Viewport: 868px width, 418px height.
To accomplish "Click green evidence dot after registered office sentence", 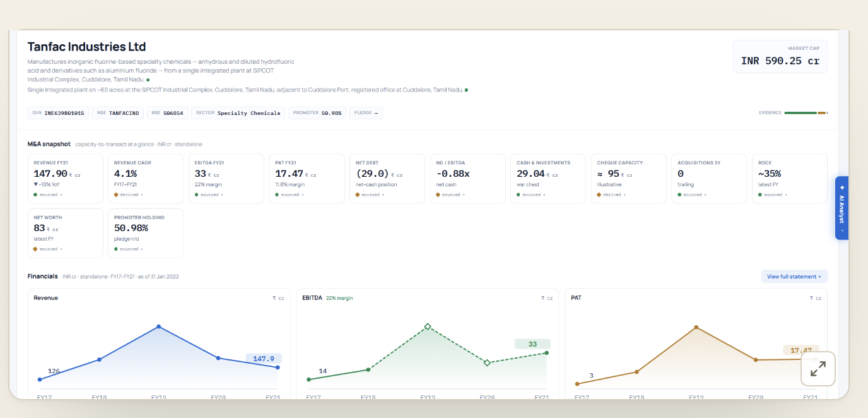I will 466,90.
